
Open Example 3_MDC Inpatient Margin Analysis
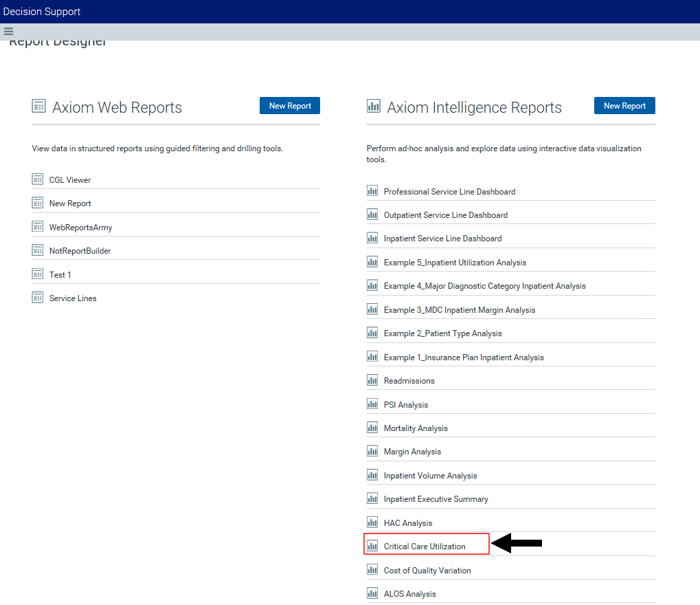[x=460, y=310]
